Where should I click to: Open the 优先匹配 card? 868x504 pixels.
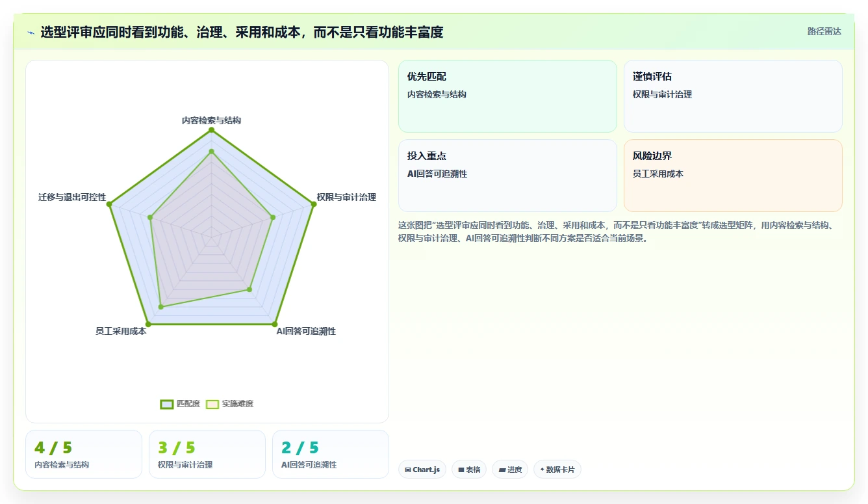(x=507, y=96)
